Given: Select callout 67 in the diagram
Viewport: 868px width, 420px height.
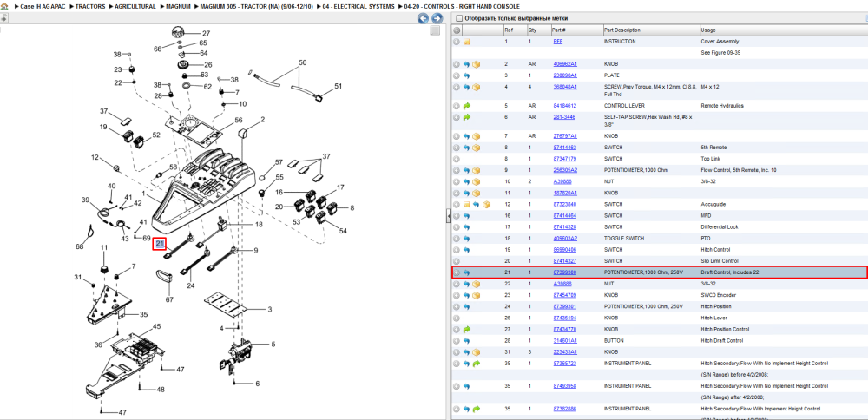Looking at the screenshot, I should pyautogui.click(x=169, y=299).
